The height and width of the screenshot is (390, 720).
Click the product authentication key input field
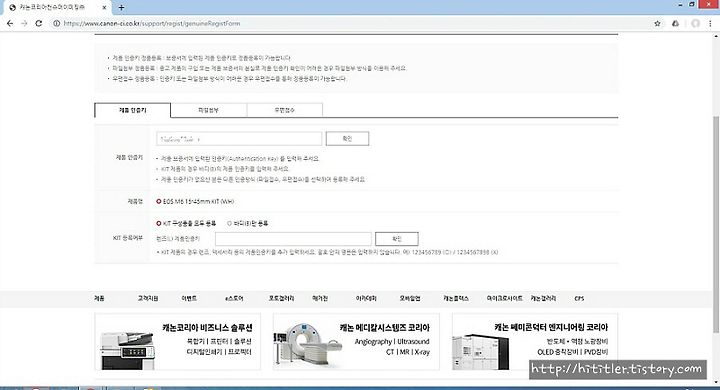[239, 139]
